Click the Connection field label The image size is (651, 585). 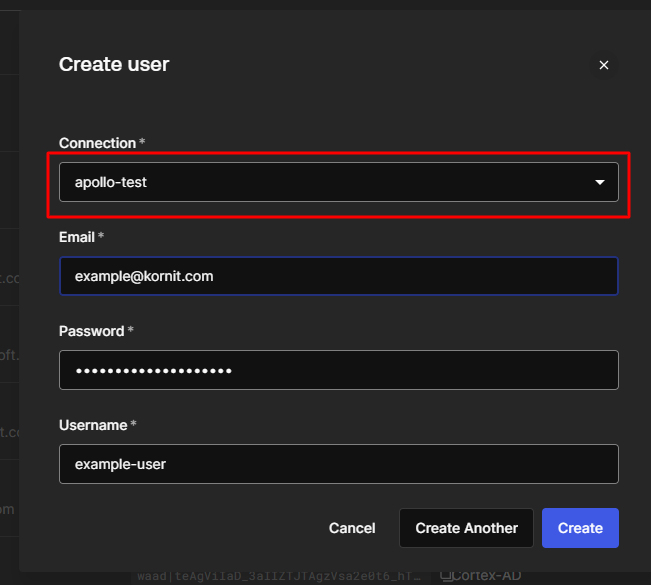click(97, 143)
